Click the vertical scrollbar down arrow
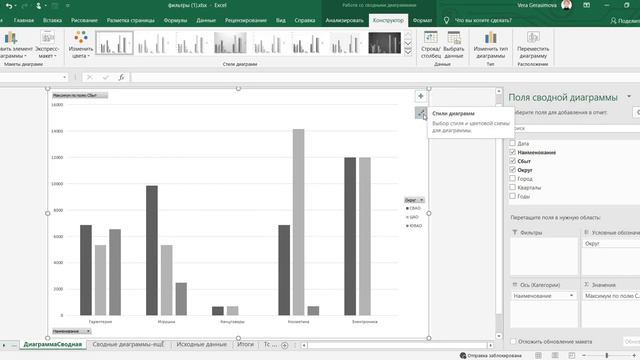The width and height of the screenshot is (640, 360). [x=499, y=336]
